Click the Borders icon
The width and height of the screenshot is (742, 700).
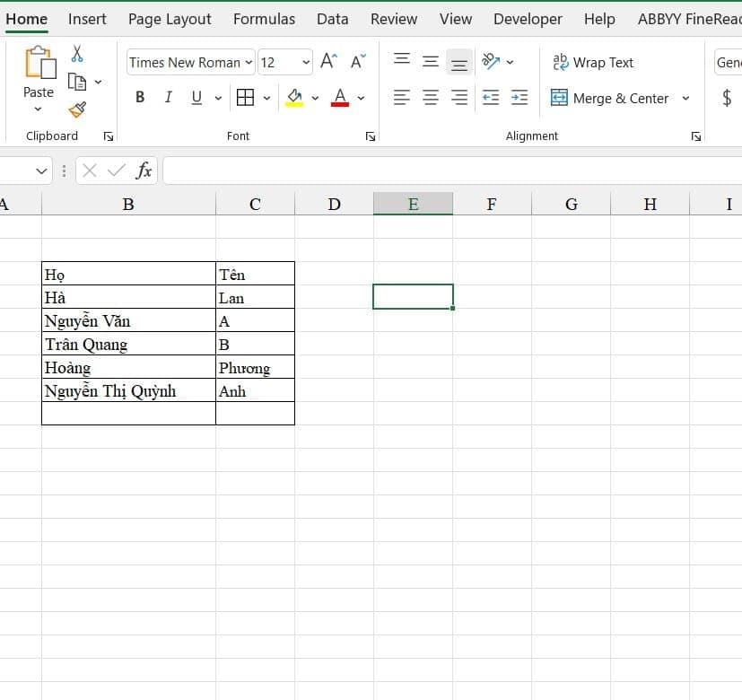[245, 98]
